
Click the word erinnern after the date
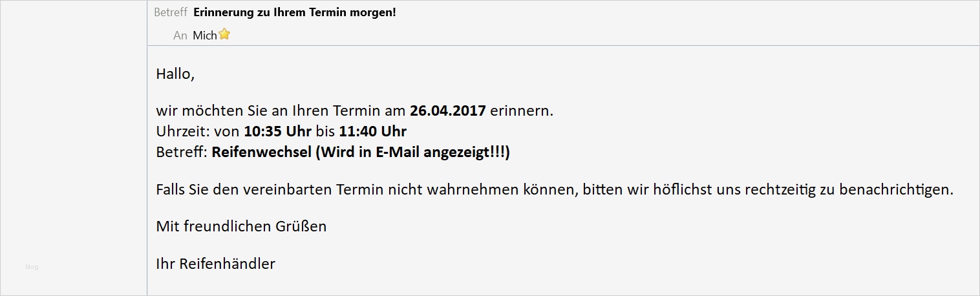521,111
